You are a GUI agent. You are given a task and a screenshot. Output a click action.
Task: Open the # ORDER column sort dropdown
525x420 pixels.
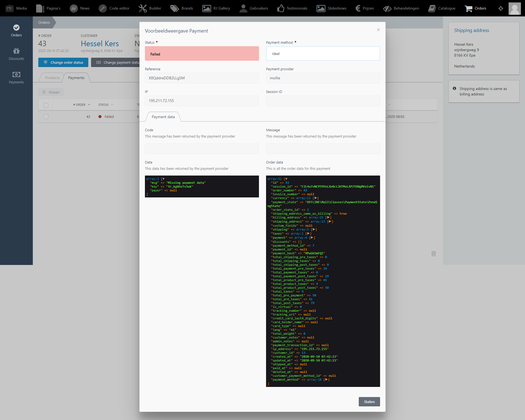[89, 104]
